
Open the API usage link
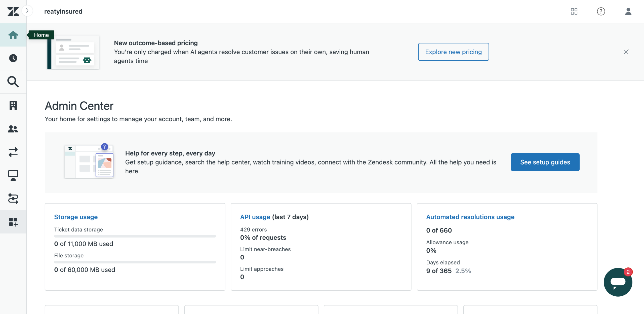point(255,217)
